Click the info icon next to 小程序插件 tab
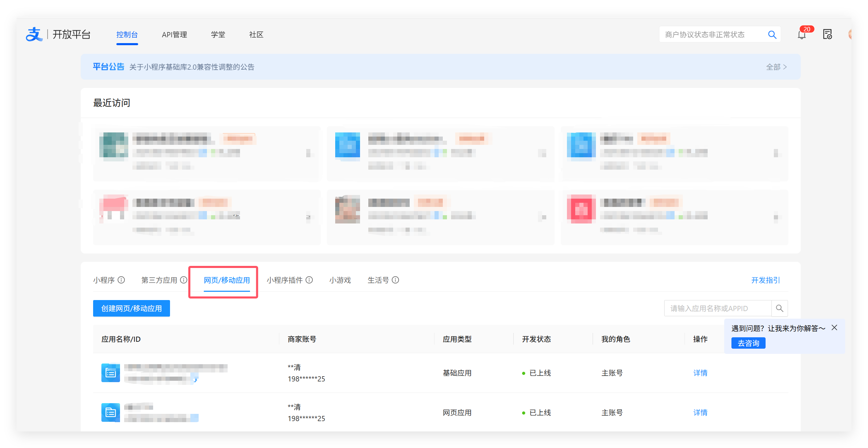Screen dimensions: 868x448 310,280
